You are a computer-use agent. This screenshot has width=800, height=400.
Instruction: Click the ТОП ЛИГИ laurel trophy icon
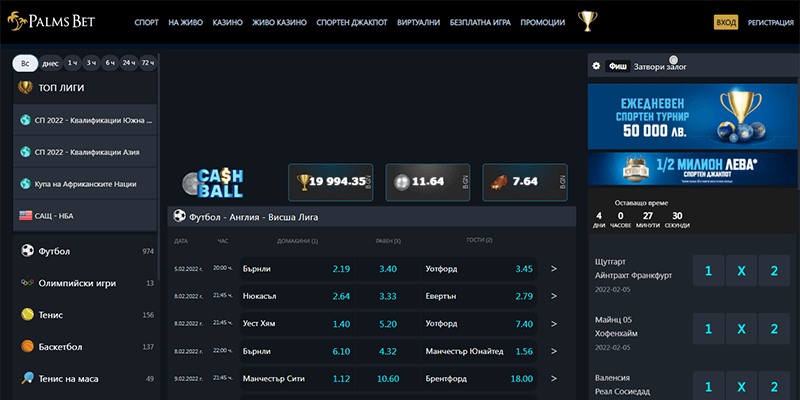click(x=25, y=88)
